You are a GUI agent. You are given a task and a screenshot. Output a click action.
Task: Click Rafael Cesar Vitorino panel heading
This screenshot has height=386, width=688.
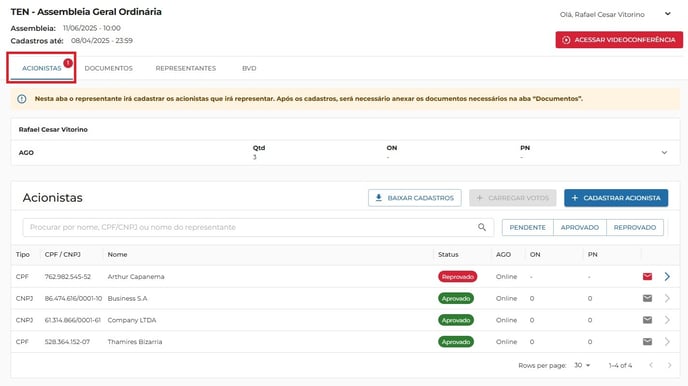tap(53, 129)
